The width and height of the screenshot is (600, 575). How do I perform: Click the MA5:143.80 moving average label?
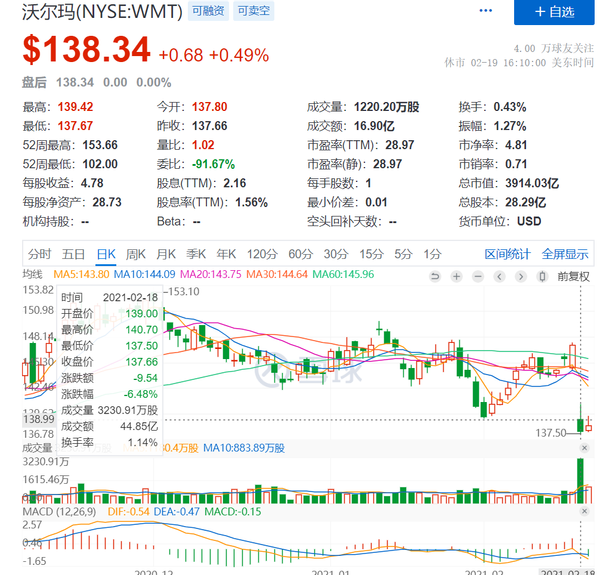[x=81, y=274]
